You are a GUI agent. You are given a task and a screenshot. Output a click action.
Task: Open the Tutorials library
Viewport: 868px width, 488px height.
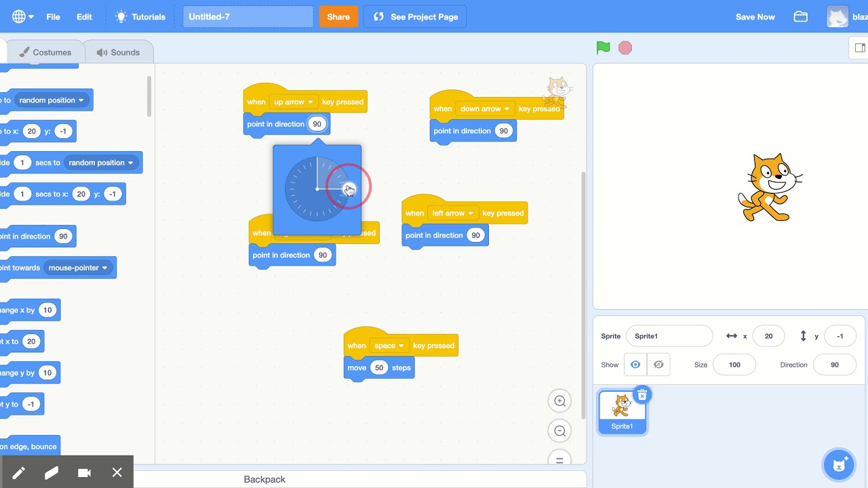140,17
